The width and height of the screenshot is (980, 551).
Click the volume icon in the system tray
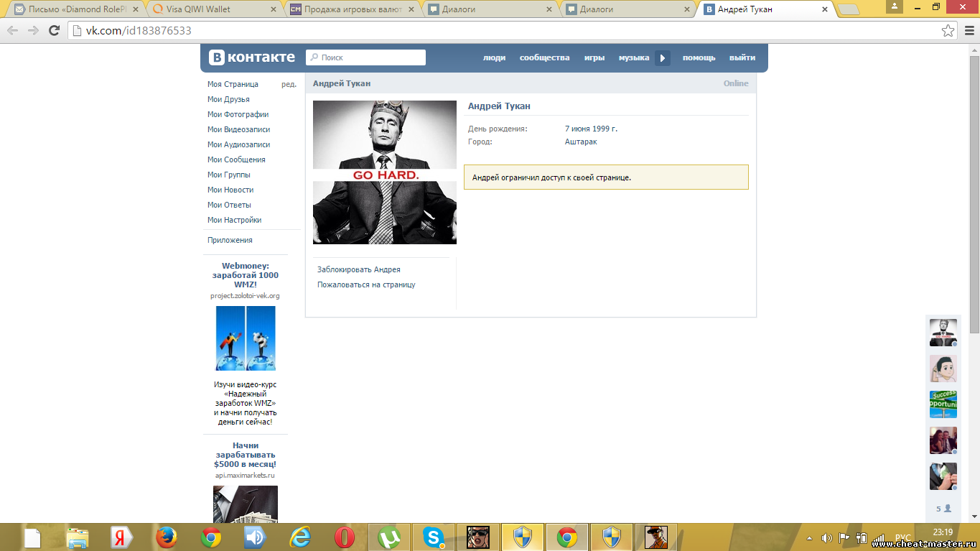tap(826, 537)
